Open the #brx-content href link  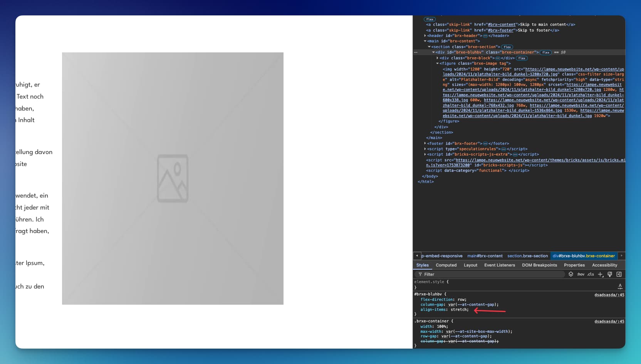pyautogui.click(x=502, y=25)
